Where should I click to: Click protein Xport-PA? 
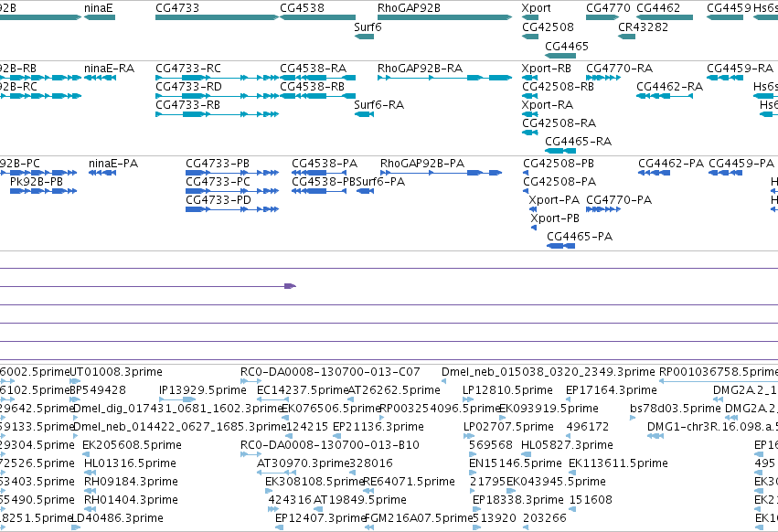533,209
